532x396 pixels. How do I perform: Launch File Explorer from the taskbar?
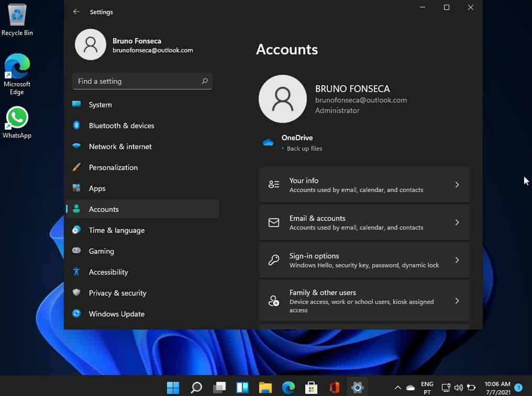click(265, 388)
